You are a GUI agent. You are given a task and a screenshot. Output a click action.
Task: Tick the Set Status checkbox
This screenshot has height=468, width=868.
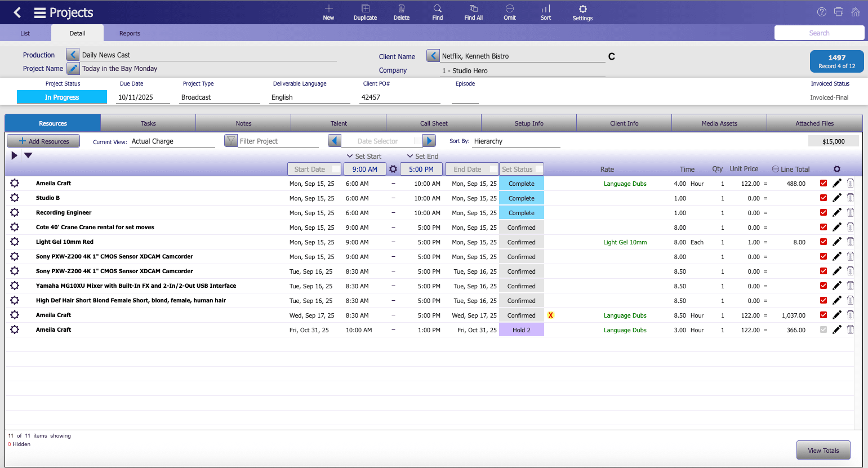click(539, 169)
